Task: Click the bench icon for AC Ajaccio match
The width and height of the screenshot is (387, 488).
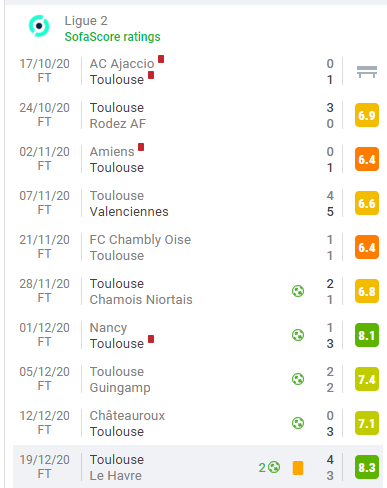Action: (x=367, y=72)
